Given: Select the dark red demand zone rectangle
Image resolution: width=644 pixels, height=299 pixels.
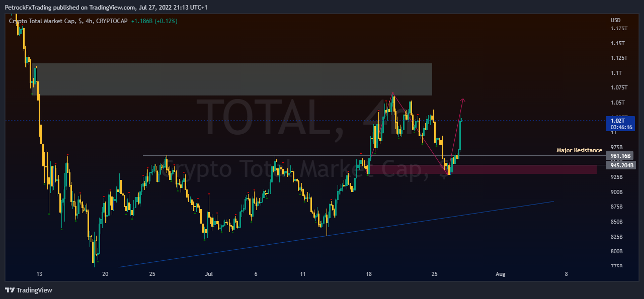Looking at the screenshot, I should tap(482, 169).
